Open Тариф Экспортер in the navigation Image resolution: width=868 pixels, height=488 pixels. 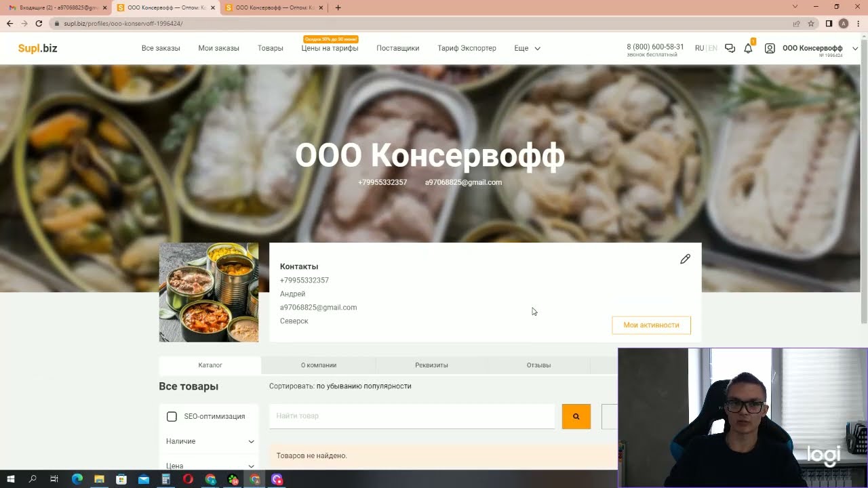(467, 48)
